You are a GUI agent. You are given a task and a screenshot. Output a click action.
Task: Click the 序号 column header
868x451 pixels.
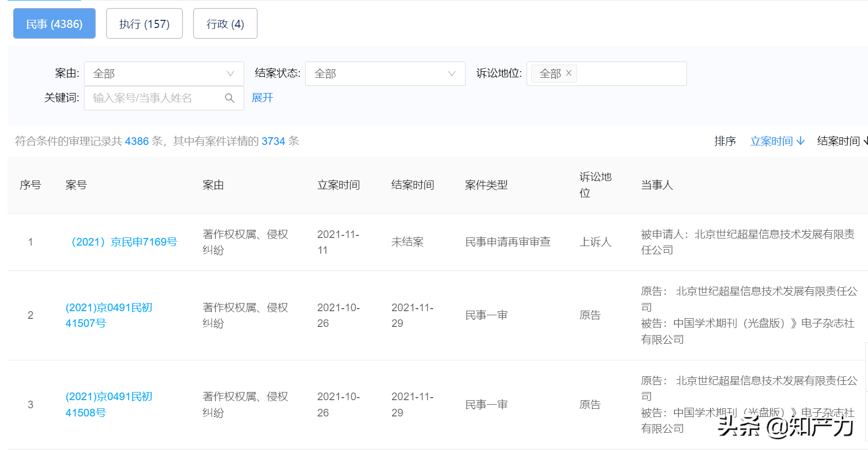tap(31, 185)
